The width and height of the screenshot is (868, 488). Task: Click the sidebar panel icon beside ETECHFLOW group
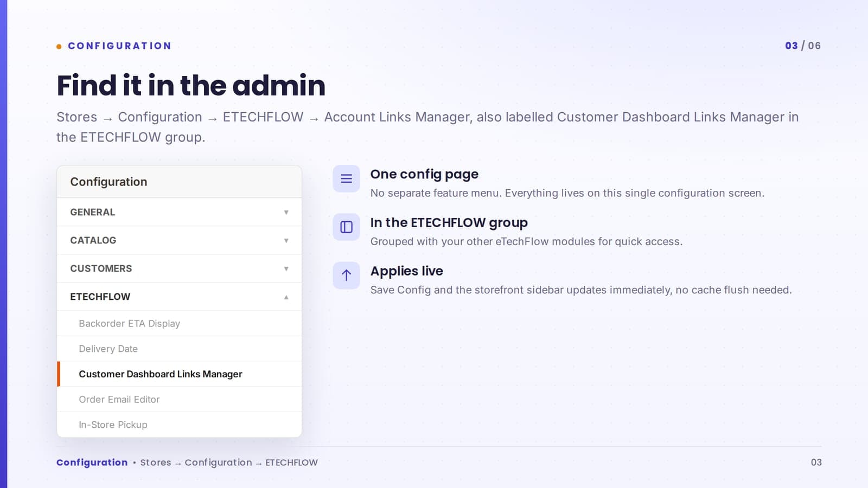(346, 227)
